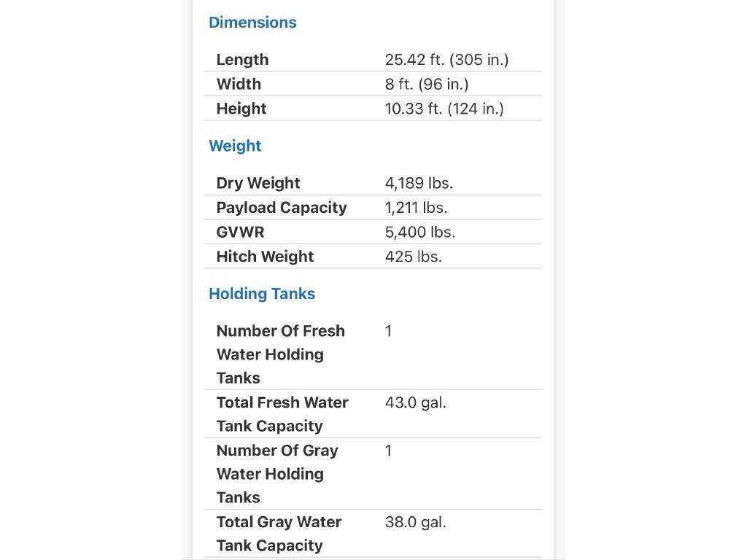This screenshot has width=747, height=560.
Task: Click the GVWR row label
Action: pos(240,232)
